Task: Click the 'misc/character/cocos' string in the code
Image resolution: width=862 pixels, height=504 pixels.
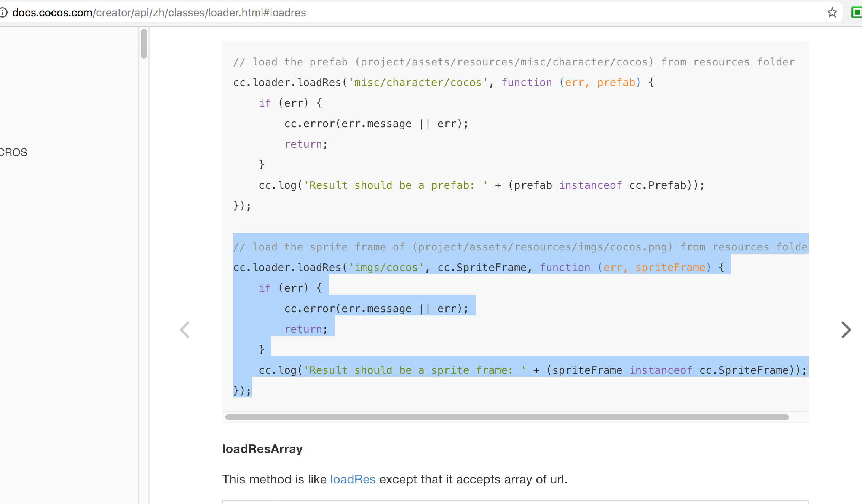Action: pos(418,83)
